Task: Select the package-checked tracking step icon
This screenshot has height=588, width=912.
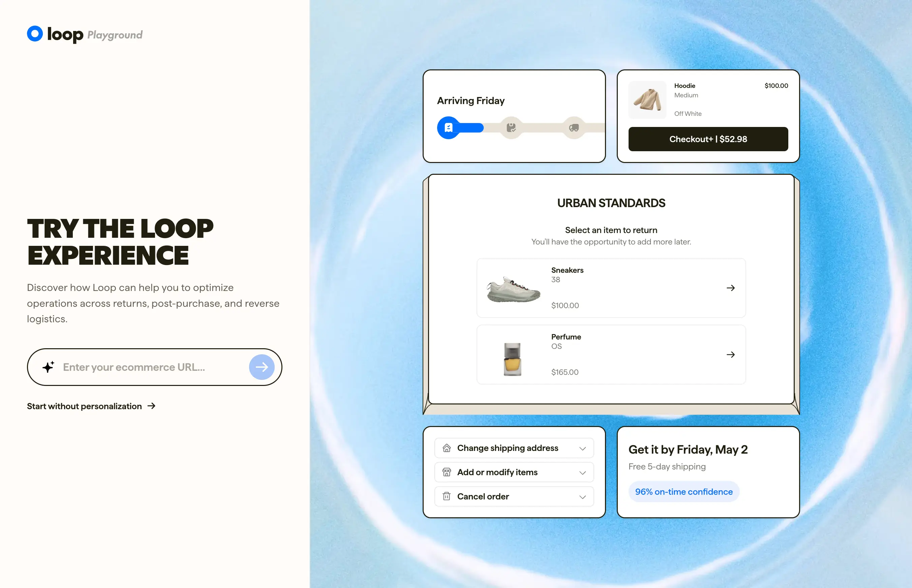Action: (511, 128)
